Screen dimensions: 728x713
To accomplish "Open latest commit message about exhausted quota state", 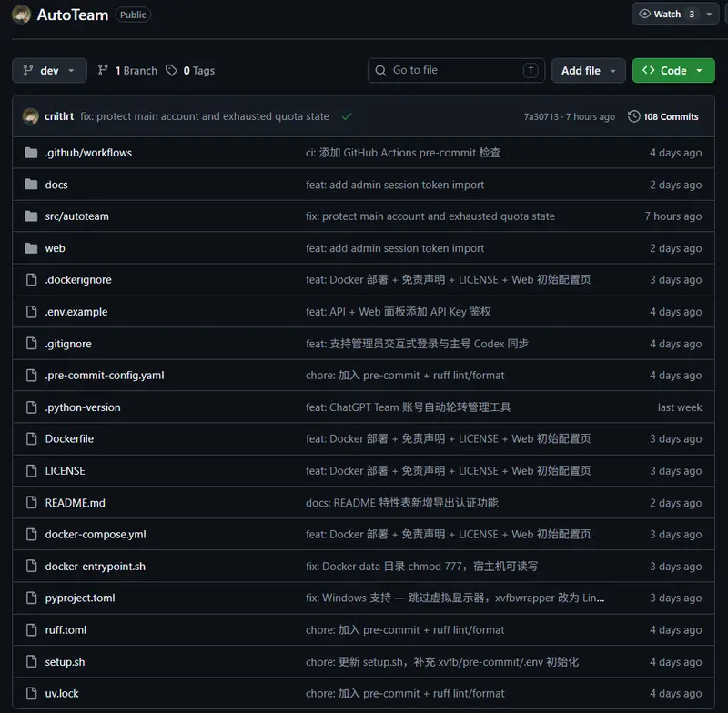I will (x=205, y=116).
